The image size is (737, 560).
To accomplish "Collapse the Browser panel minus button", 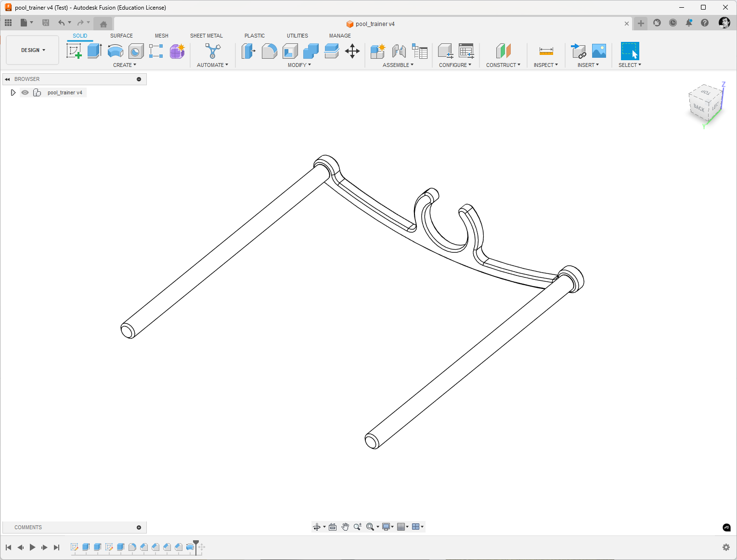I will tap(139, 79).
